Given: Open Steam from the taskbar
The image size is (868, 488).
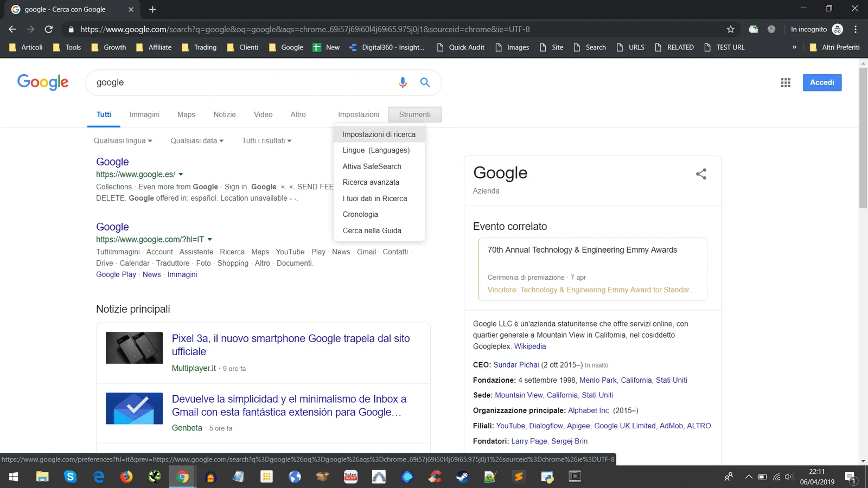Looking at the screenshot, I should click(463, 477).
